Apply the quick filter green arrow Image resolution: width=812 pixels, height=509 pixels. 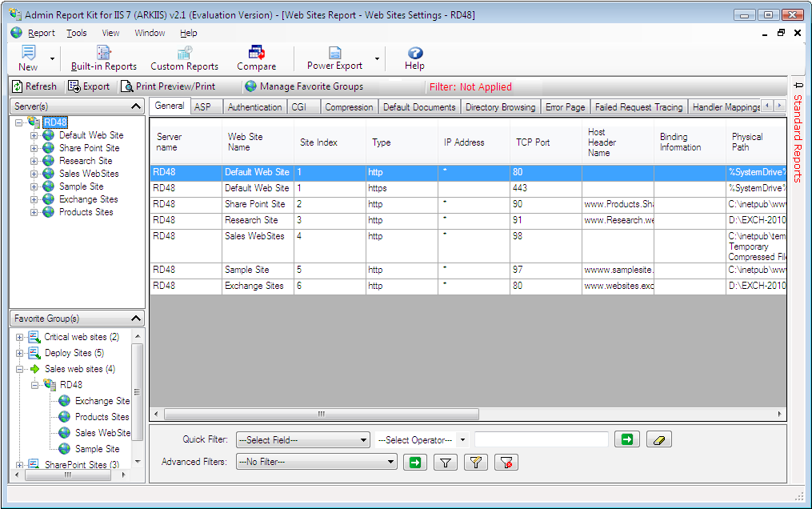tap(627, 439)
